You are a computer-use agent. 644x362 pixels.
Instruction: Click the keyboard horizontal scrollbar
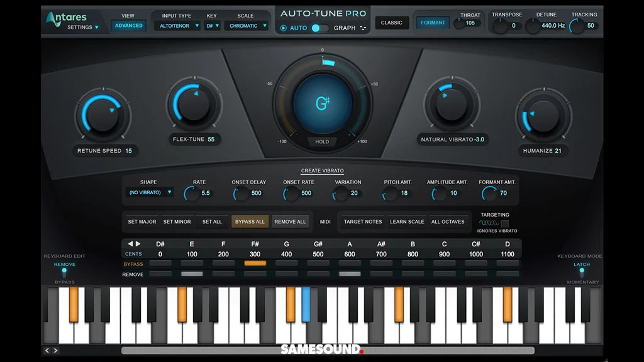pyautogui.click(x=328, y=350)
